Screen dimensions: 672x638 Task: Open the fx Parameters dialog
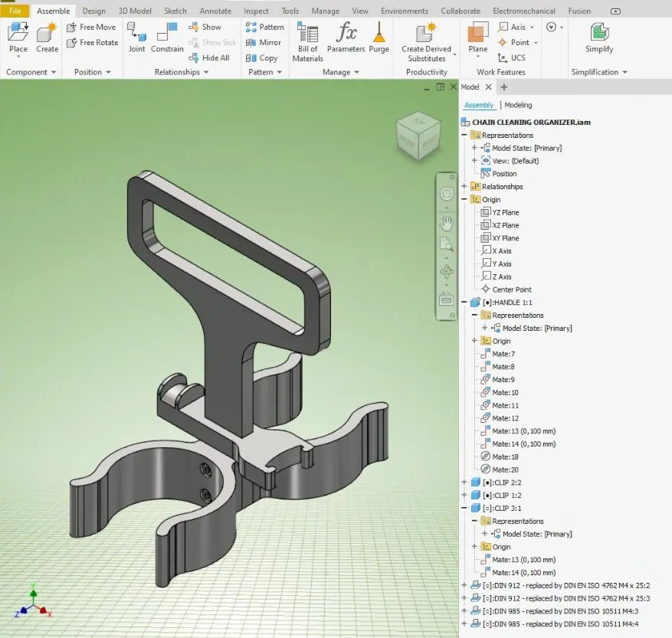346,38
